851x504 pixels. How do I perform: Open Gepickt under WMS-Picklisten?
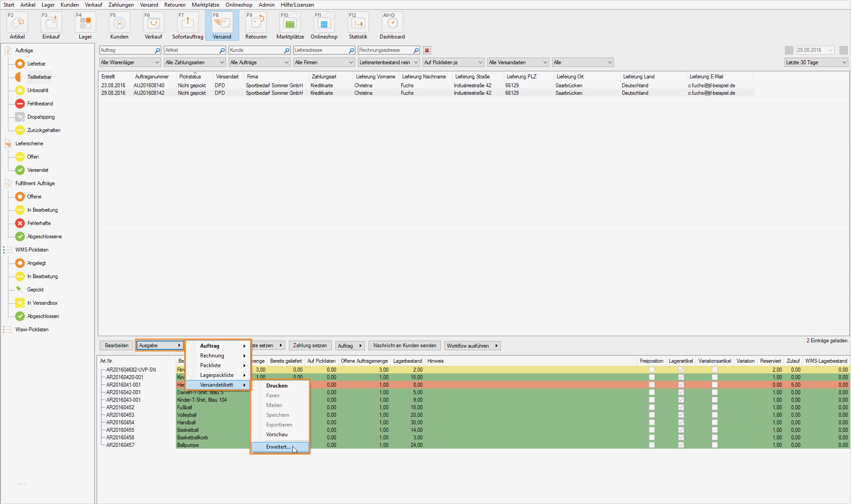(x=35, y=290)
